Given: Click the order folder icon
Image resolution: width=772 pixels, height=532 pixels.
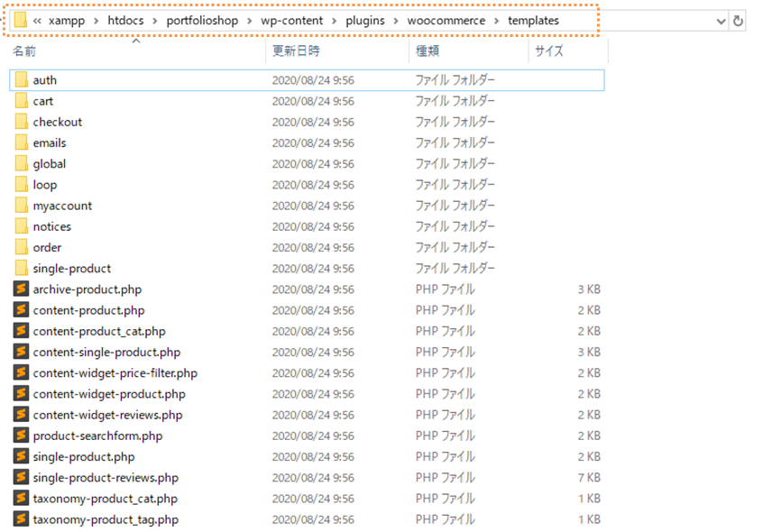Looking at the screenshot, I should [x=21, y=247].
